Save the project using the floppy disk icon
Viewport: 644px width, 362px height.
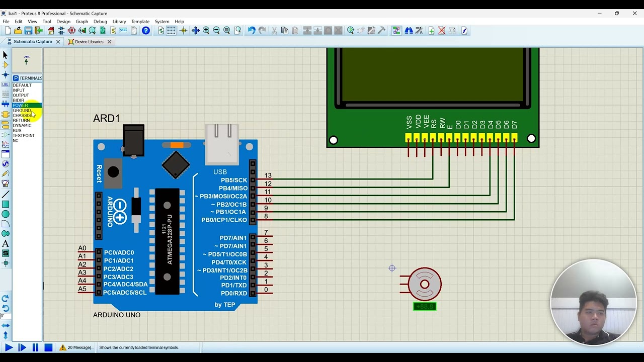tap(28, 31)
